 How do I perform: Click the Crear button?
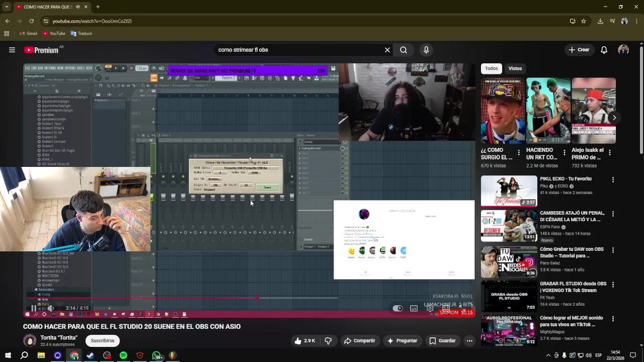coord(579,50)
